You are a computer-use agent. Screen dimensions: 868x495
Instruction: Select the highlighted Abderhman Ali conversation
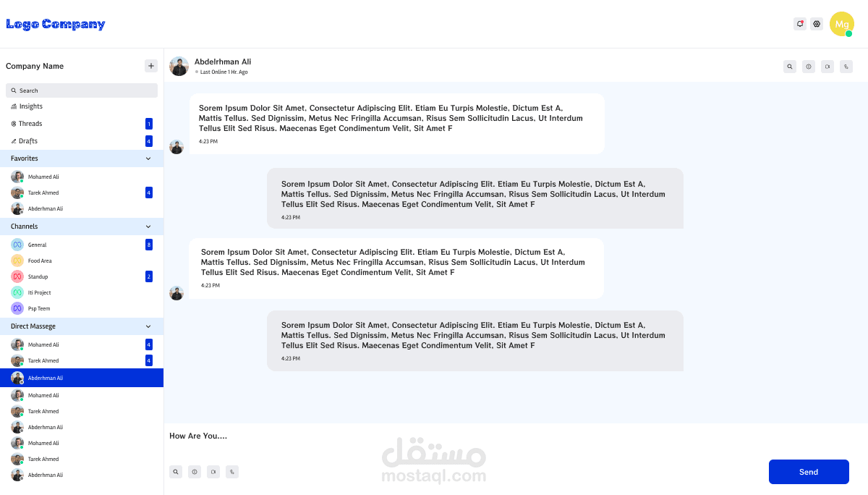click(82, 378)
